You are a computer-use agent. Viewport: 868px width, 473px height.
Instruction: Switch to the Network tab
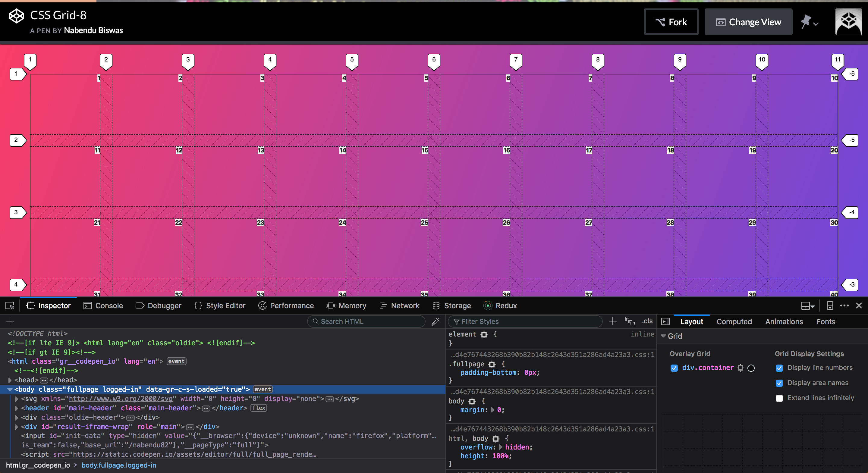click(399, 305)
